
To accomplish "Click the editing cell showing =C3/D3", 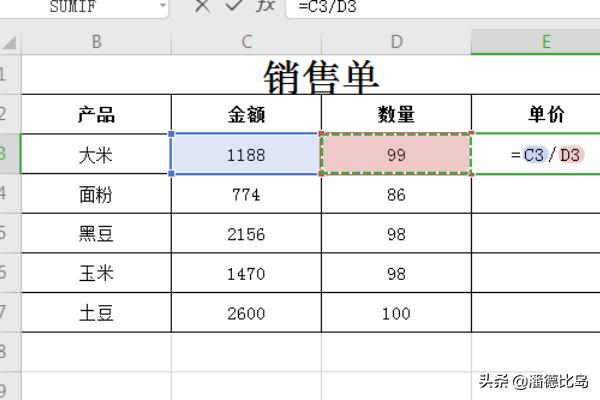I will (x=536, y=154).
